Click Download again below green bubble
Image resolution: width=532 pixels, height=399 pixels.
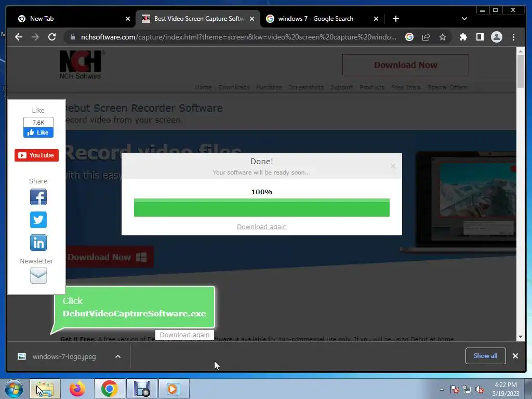coord(184,335)
